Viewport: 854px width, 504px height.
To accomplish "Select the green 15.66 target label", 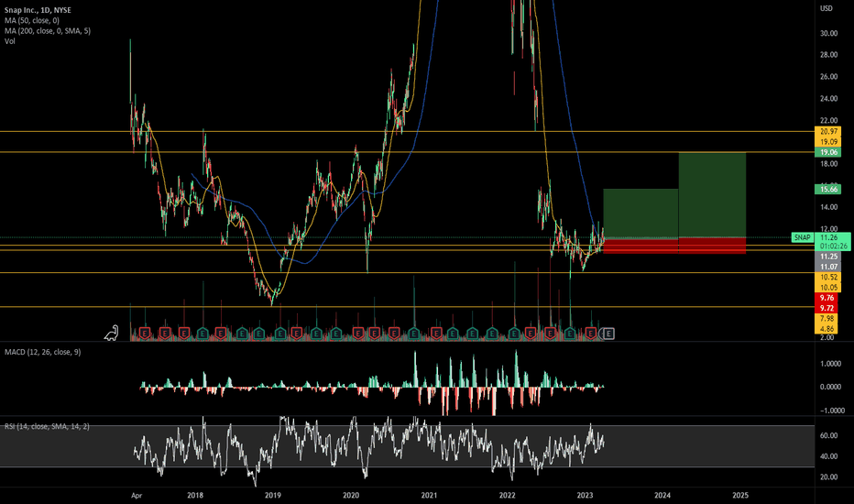I will click(828, 189).
